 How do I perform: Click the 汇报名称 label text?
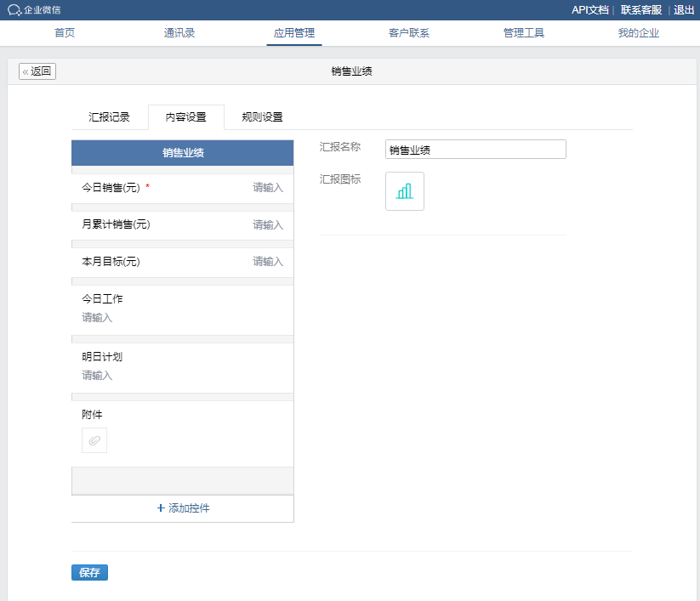click(339, 147)
